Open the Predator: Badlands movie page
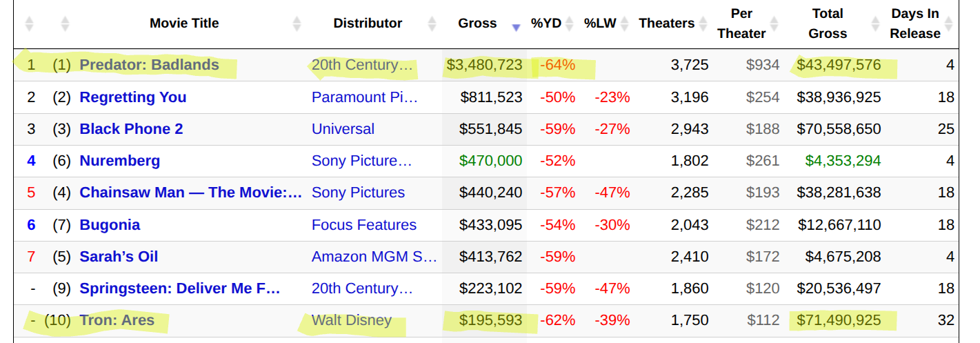This screenshot has height=343, width=980. coord(149,65)
